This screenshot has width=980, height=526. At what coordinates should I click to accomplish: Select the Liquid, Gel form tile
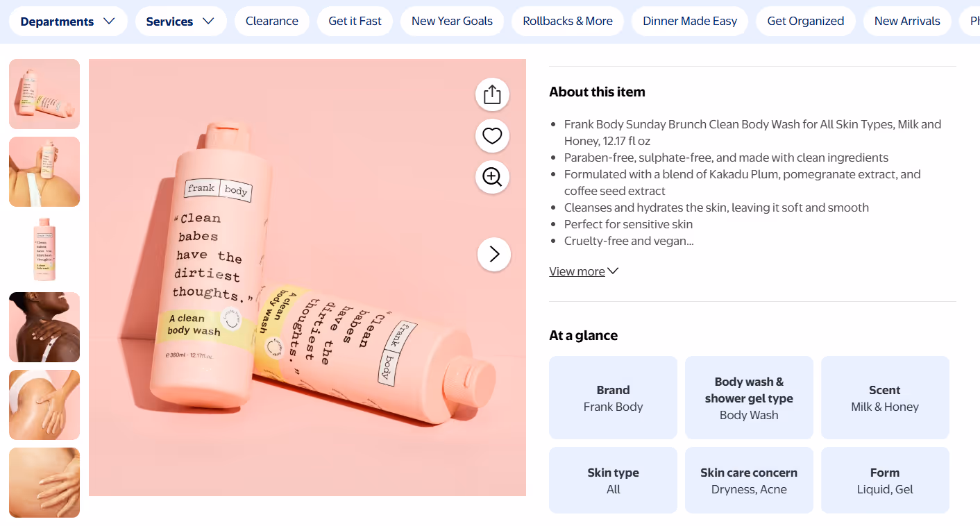885,480
